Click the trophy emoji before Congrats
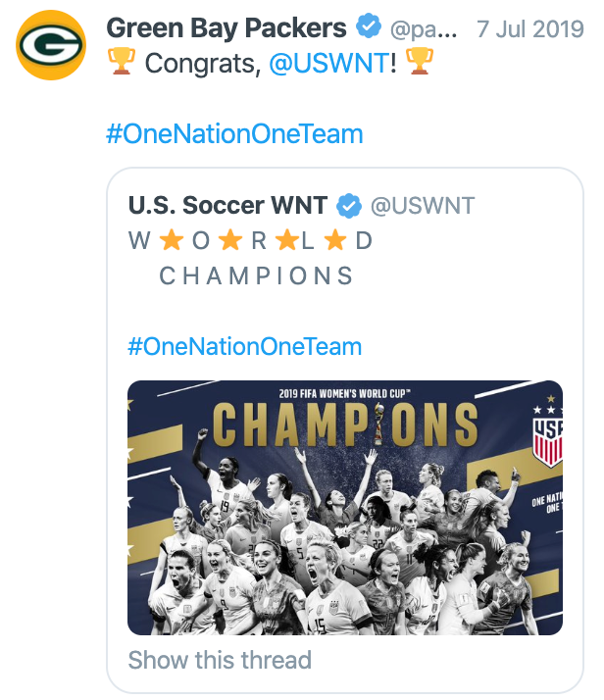Screen dimensions: 604x700 [121, 62]
